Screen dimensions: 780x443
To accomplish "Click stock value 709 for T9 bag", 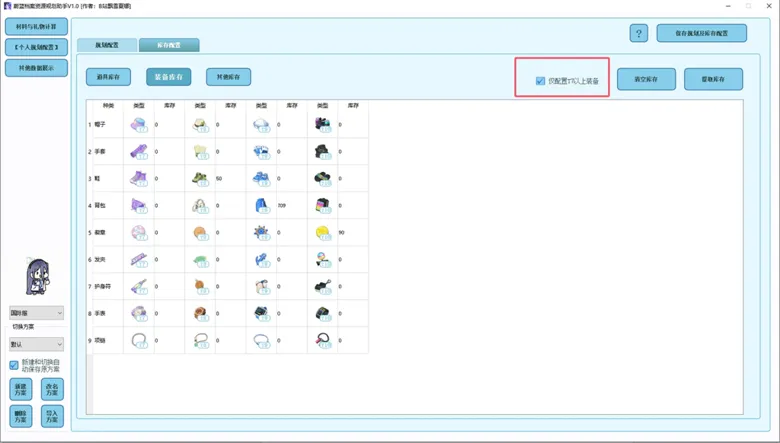I will coord(282,205).
